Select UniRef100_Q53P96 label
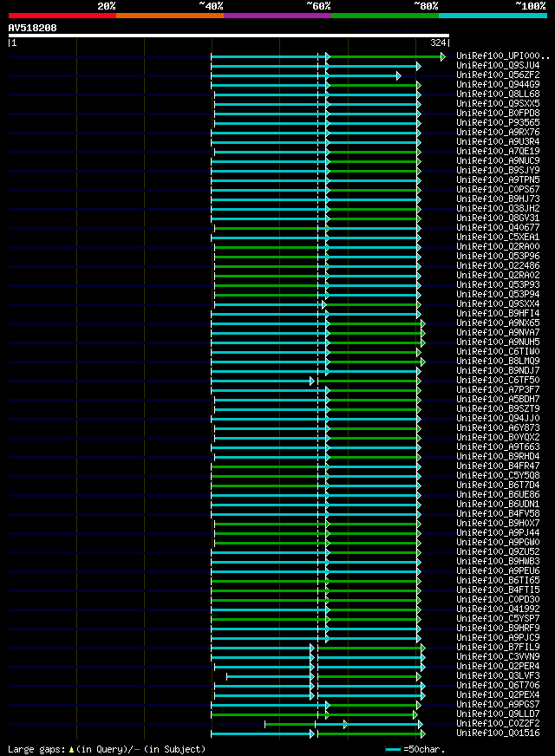 point(498,256)
